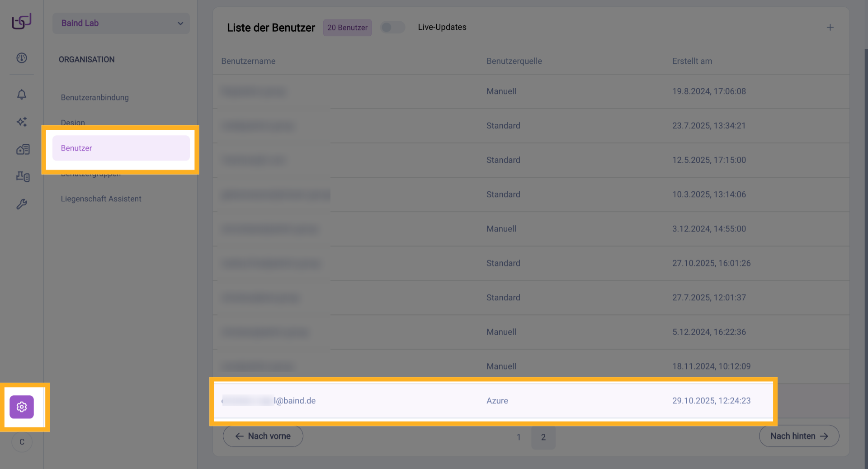
Task: Sort by Erstellt am column header
Action: 692,61
